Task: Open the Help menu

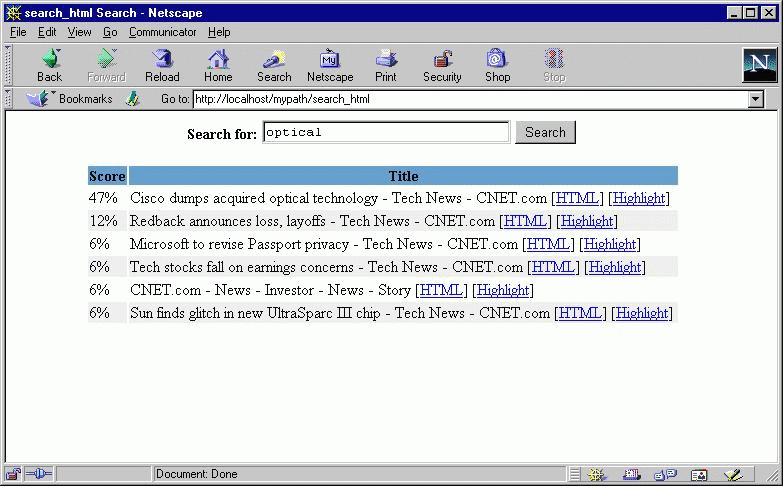Action: pyautogui.click(x=219, y=32)
